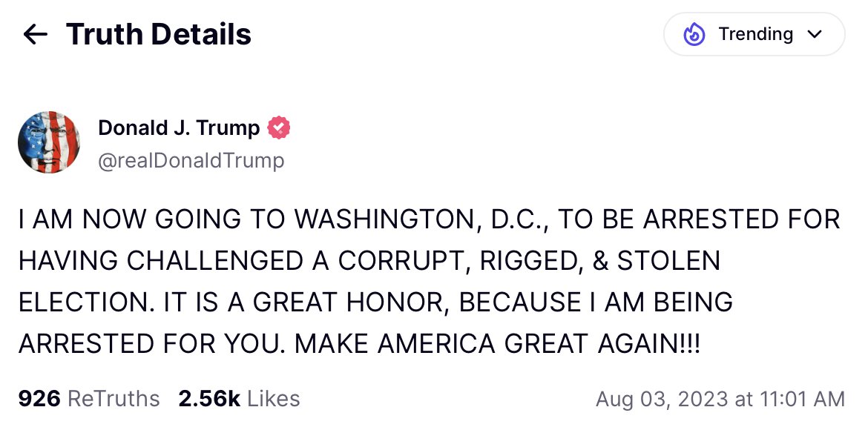Click the @realDonaldTrump handle
The width and height of the screenshot is (868, 430).
click(191, 160)
